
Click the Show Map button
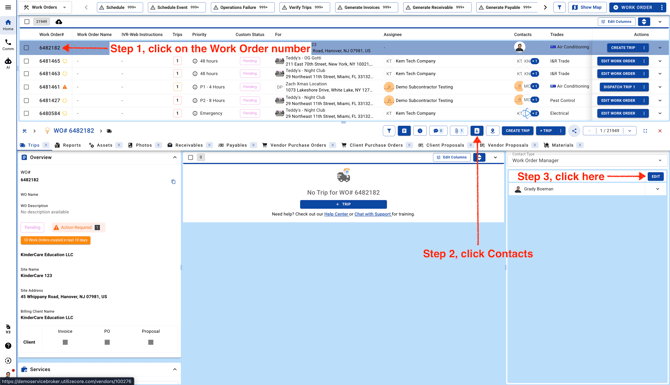587,7
